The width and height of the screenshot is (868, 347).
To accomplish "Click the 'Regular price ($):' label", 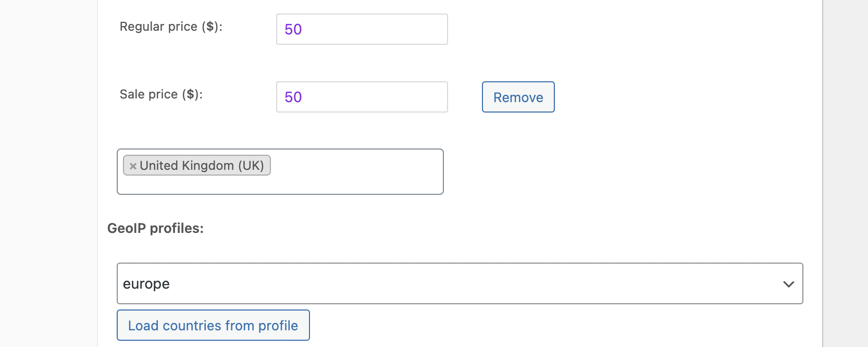I will click(171, 27).
